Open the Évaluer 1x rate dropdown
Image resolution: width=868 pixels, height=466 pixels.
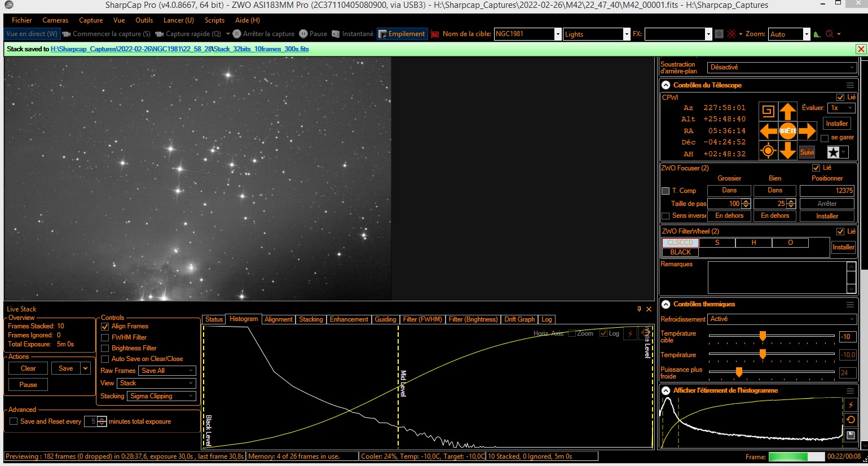pyautogui.click(x=841, y=108)
